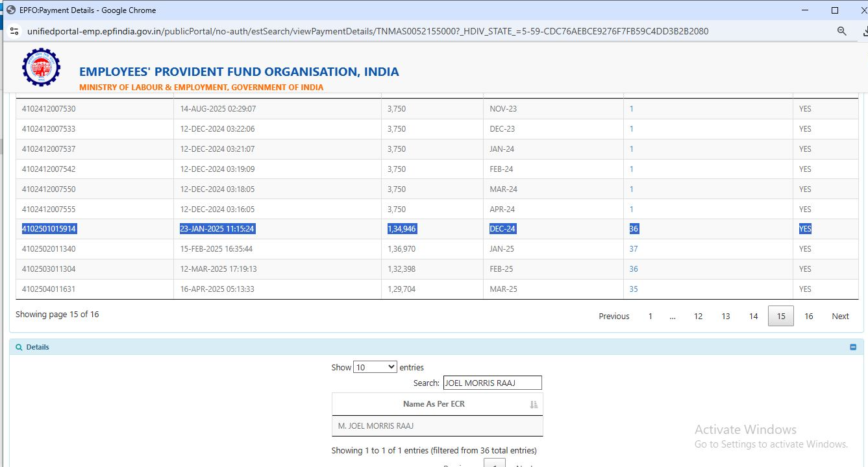Click the Previous pagination button
This screenshot has width=868, height=467.
614,317
